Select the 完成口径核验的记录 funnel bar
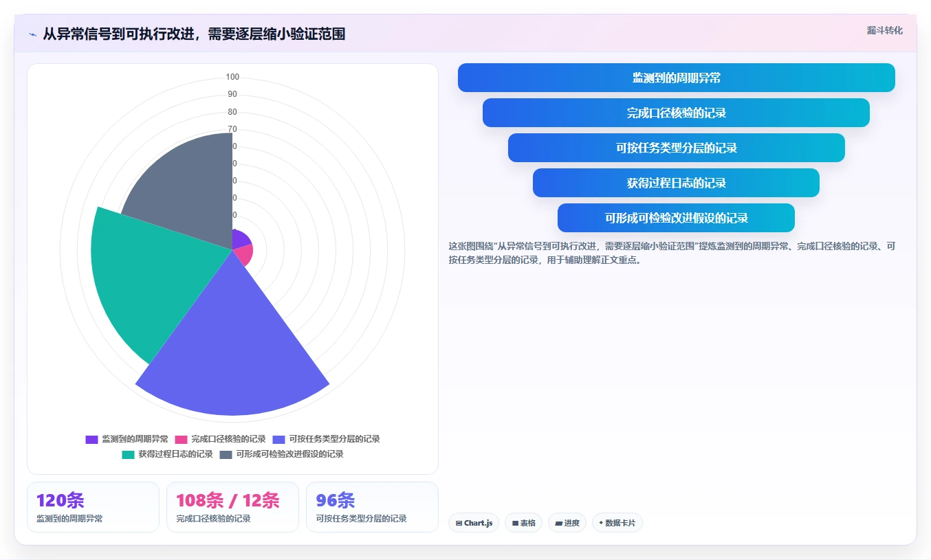The image size is (931, 560). coord(677,113)
